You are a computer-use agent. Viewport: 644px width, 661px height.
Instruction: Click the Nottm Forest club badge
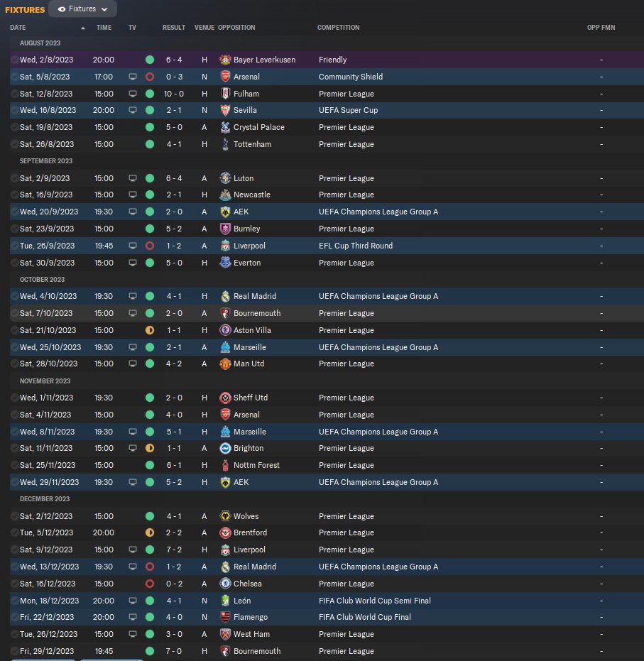(226, 466)
